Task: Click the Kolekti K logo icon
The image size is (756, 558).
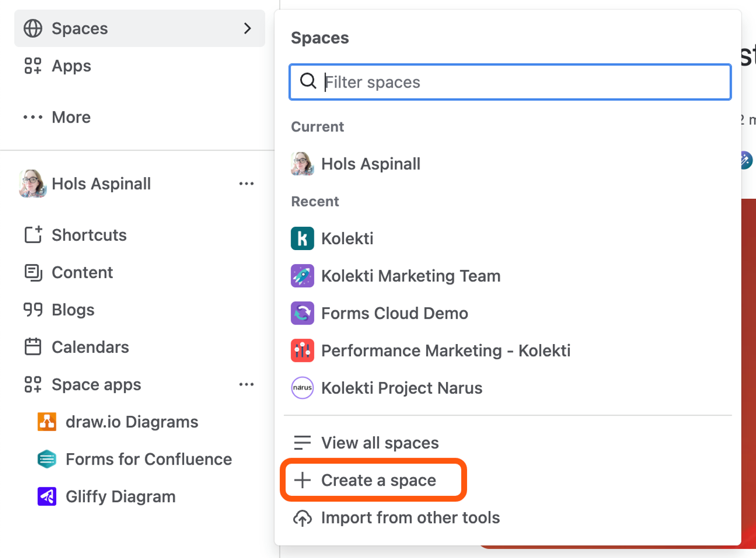Action: pyautogui.click(x=302, y=238)
